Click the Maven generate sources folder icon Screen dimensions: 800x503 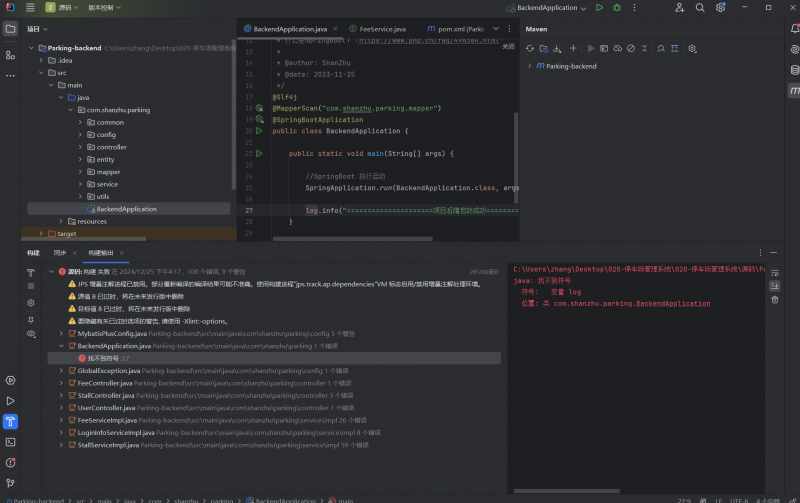tap(543, 48)
